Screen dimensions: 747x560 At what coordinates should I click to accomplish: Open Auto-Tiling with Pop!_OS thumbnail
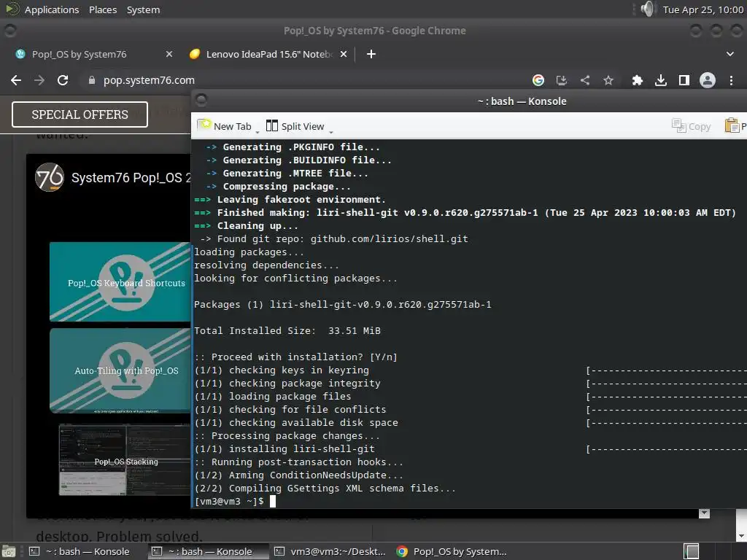120,370
